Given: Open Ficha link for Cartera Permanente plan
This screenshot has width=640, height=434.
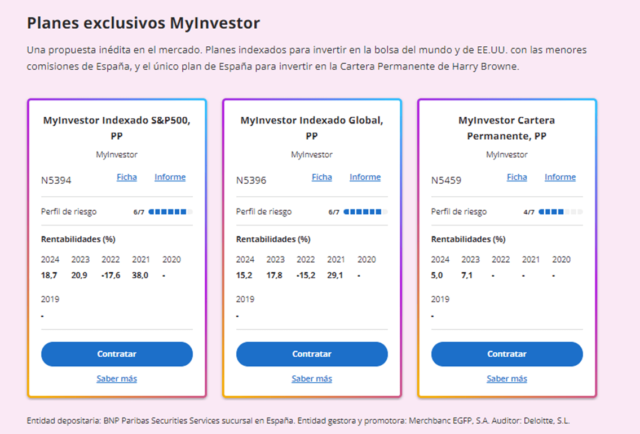Looking at the screenshot, I should click(x=517, y=177).
